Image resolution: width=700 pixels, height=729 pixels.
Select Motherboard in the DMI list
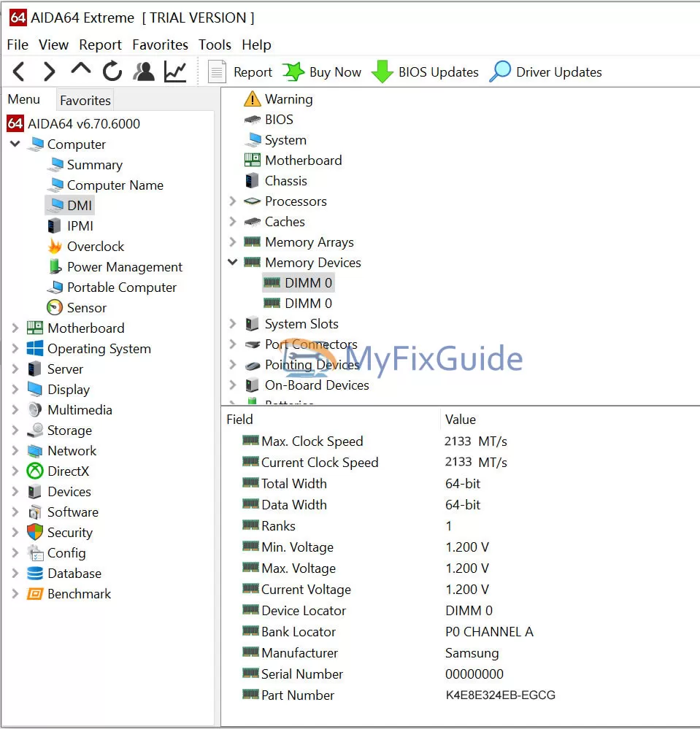[x=293, y=161]
